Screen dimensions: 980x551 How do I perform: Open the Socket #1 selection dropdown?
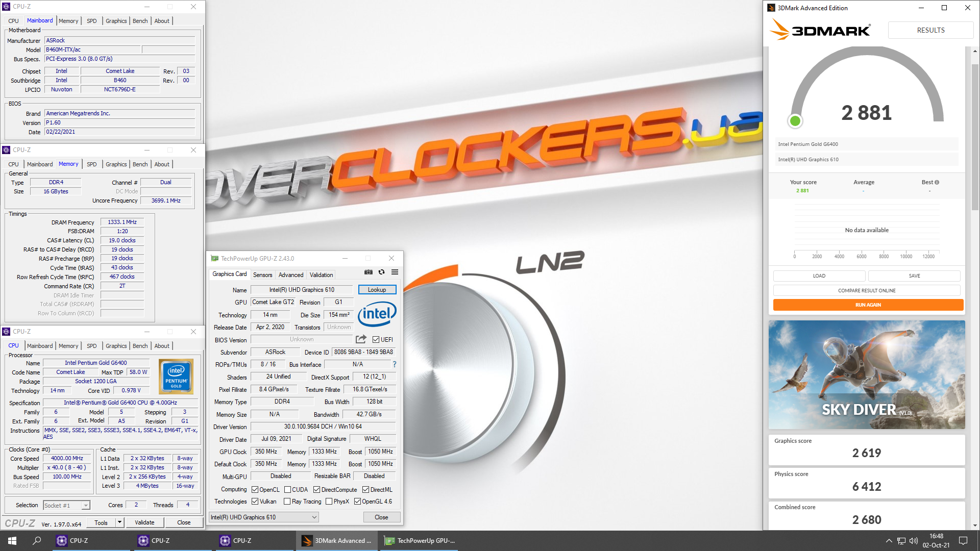[66, 505]
